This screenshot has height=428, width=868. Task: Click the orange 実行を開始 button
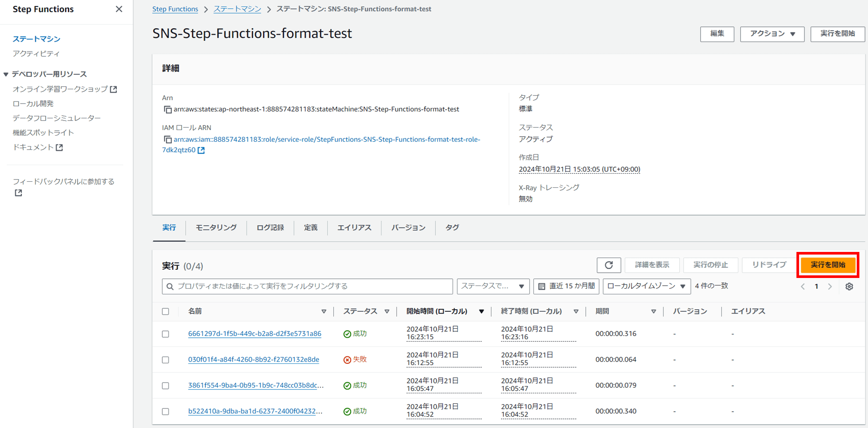[828, 265]
